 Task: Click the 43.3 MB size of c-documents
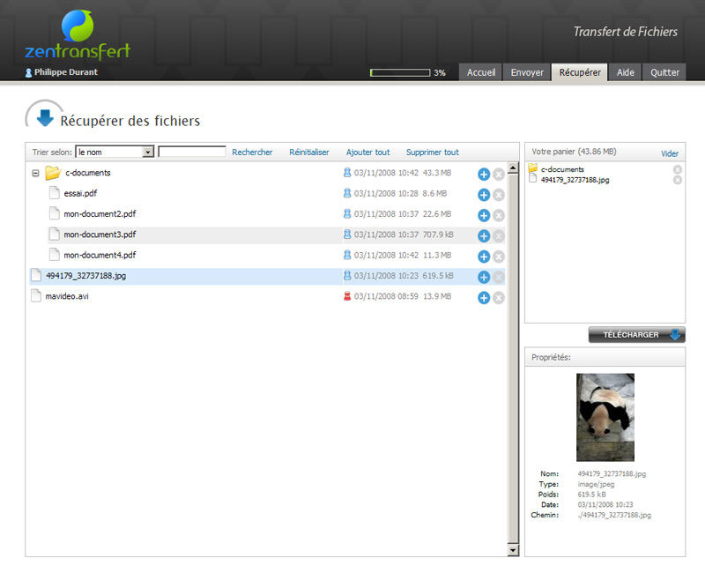pyautogui.click(x=437, y=173)
